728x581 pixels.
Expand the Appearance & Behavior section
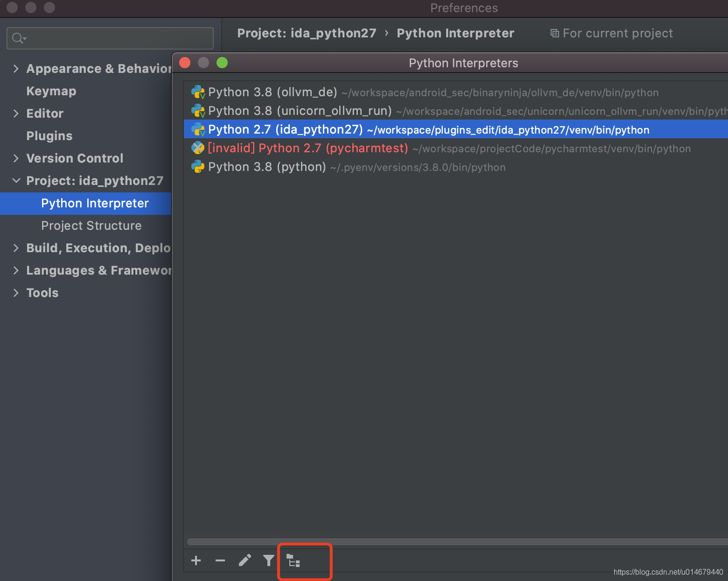point(16,69)
